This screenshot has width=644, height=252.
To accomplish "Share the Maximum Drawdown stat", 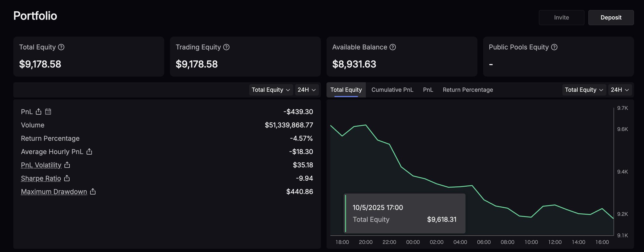I will [x=93, y=191].
